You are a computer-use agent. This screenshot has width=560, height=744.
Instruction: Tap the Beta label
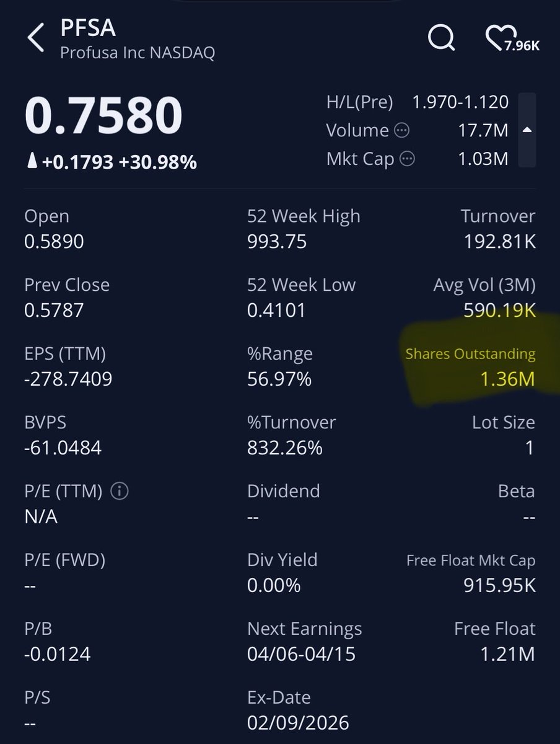(516, 492)
